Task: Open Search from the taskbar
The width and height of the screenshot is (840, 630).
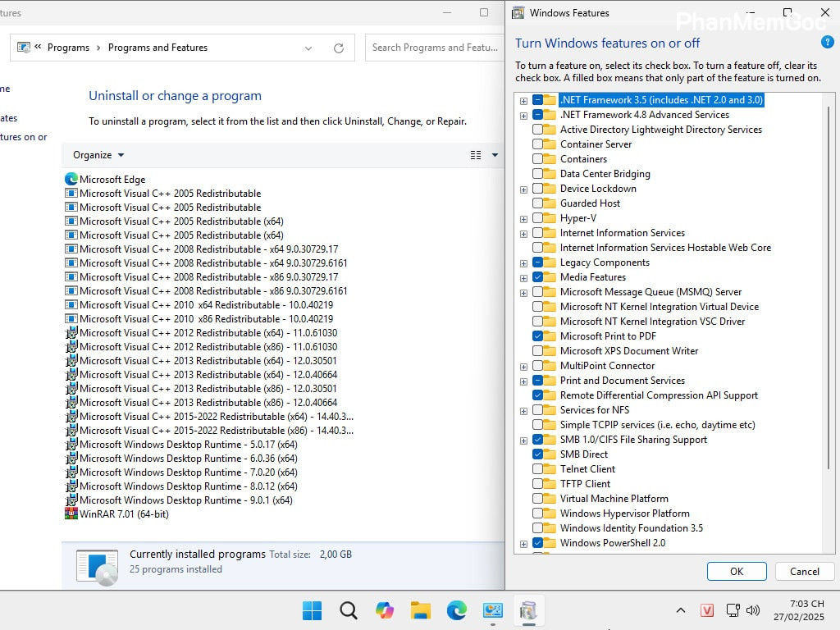Action: click(348, 610)
